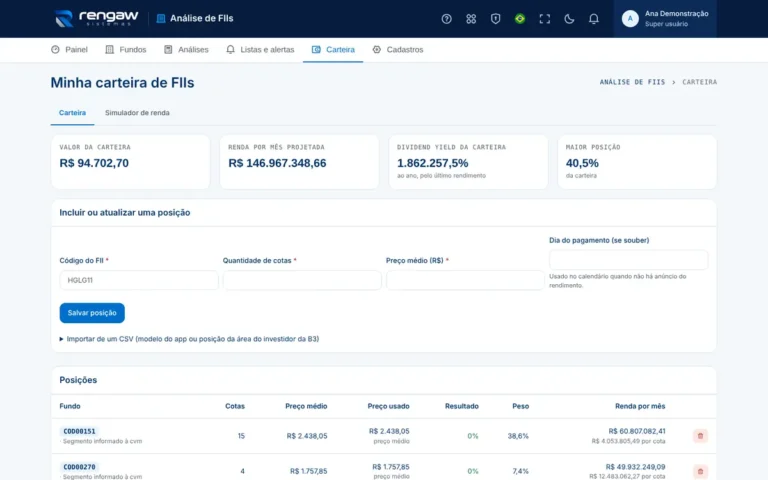The height and width of the screenshot is (480, 768).
Task: Focus the Quantidade de cotas field
Action: [302, 280]
